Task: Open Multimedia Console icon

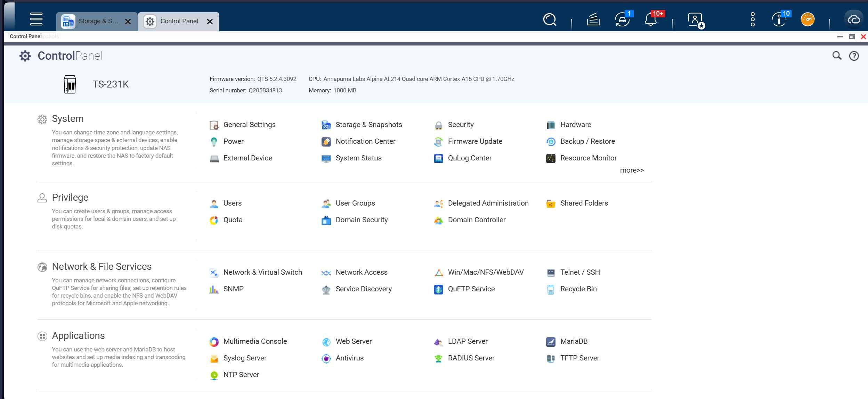Action: 214,341
